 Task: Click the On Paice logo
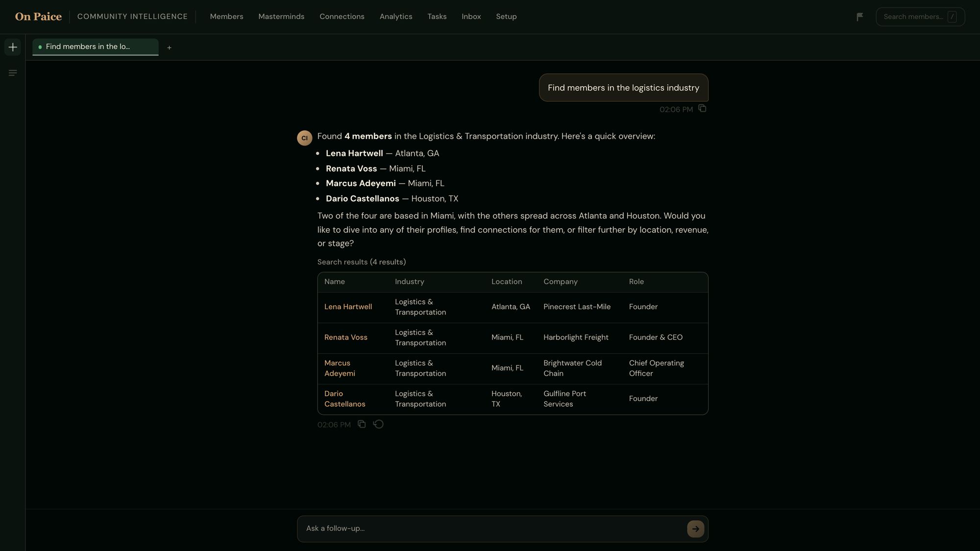(x=38, y=17)
